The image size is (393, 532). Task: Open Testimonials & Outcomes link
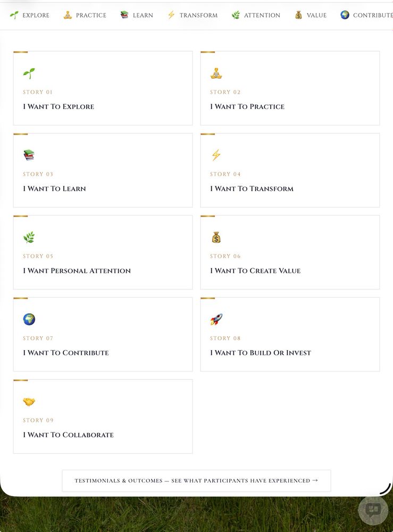196,481
